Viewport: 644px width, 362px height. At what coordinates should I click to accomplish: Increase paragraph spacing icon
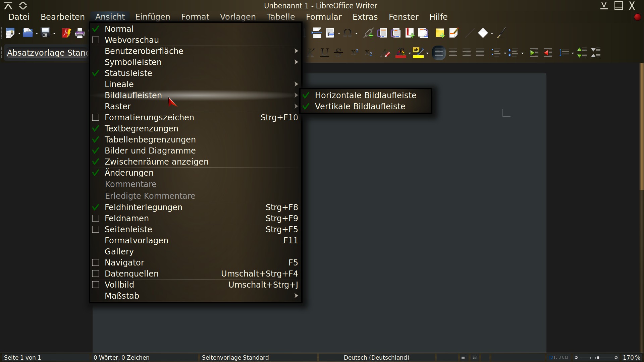[582, 53]
